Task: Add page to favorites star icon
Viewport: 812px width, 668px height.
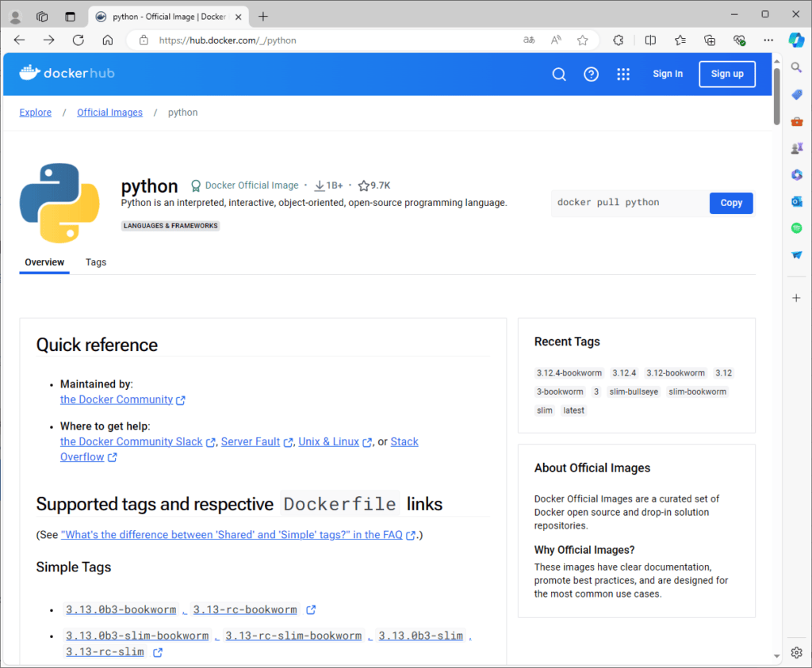Action: click(583, 40)
